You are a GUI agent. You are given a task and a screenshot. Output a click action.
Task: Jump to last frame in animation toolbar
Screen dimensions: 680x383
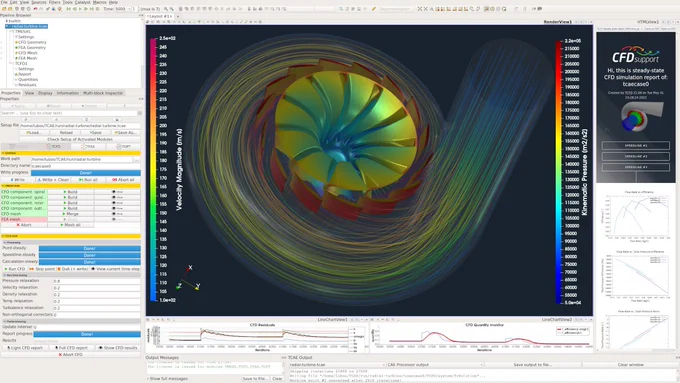[92, 9]
